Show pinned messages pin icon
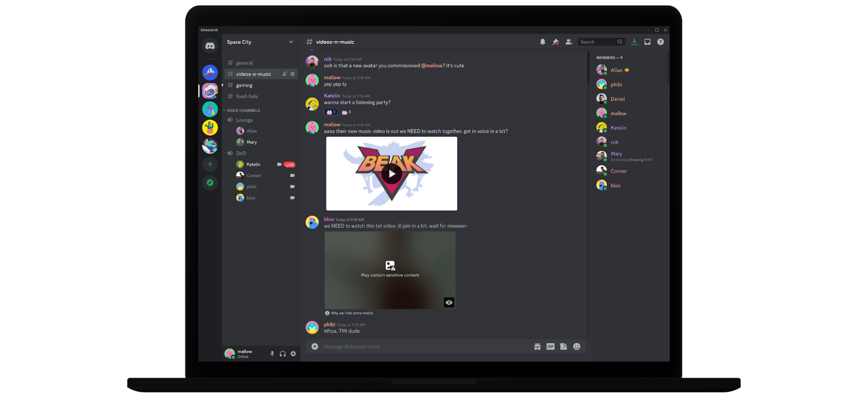 click(556, 42)
